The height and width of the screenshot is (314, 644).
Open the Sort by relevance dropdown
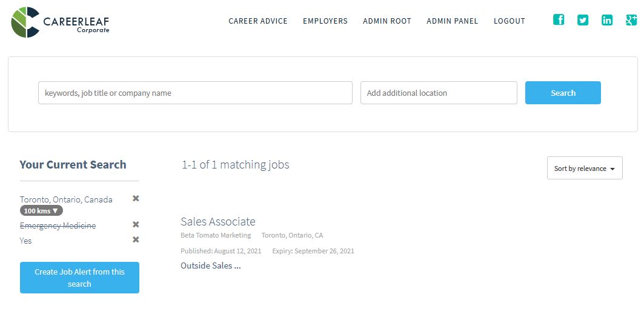pos(585,168)
